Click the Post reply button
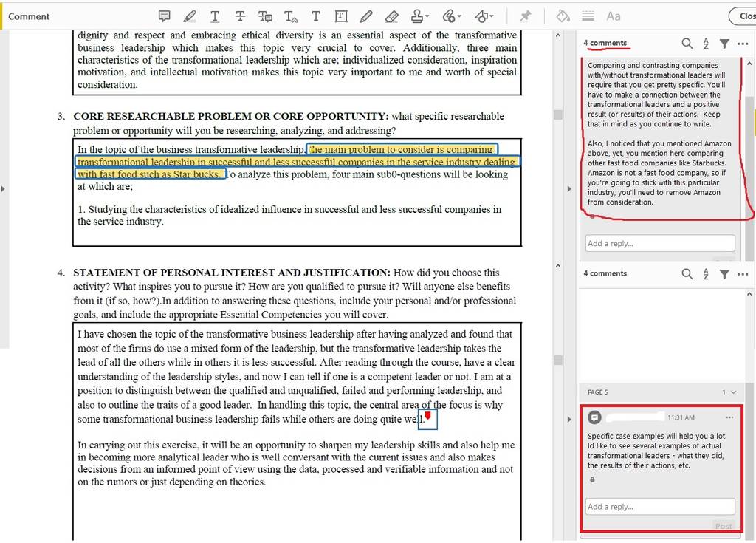This screenshot has width=756, height=543. click(x=724, y=526)
